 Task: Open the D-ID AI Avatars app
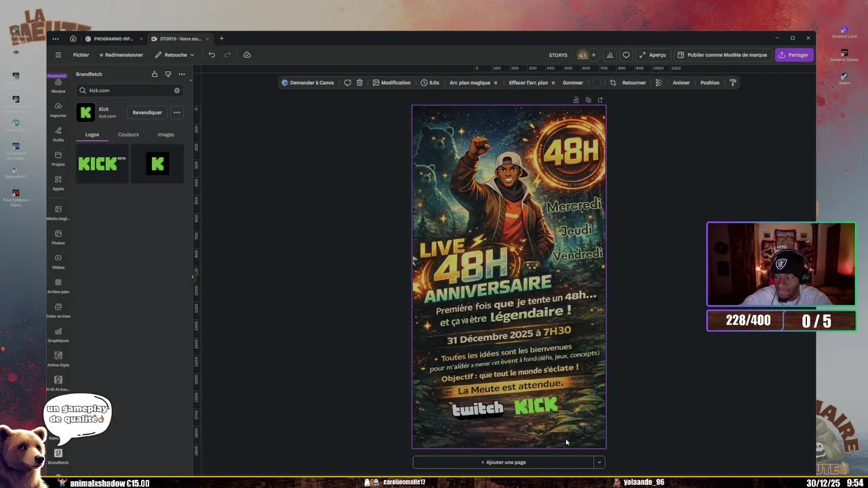coord(58,384)
